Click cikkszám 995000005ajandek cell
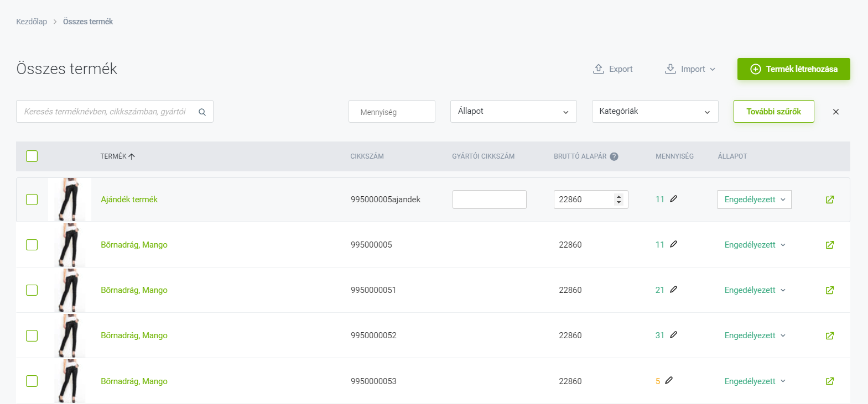 pyautogui.click(x=386, y=200)
